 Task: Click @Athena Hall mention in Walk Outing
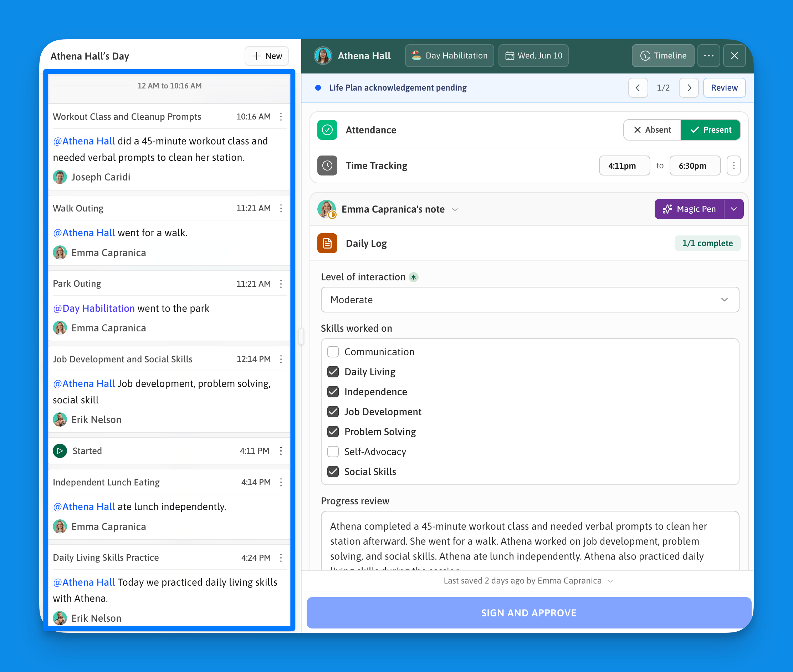[84, 233]
